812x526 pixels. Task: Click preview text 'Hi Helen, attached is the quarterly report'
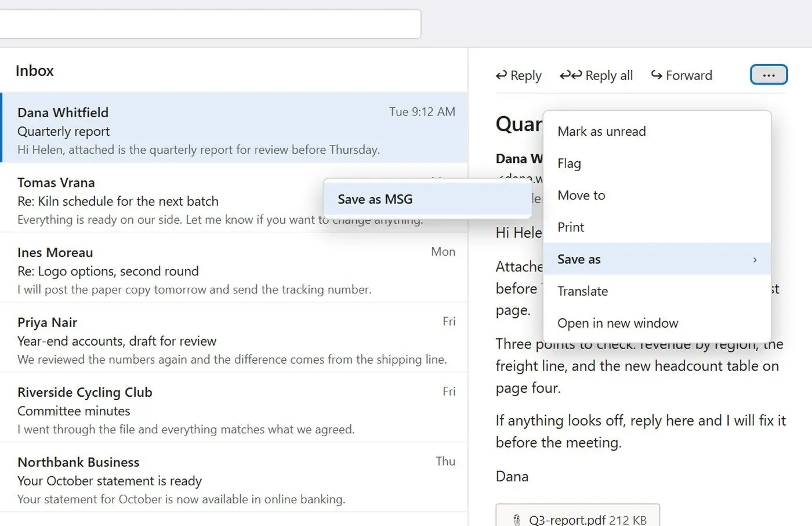[132, 150]
